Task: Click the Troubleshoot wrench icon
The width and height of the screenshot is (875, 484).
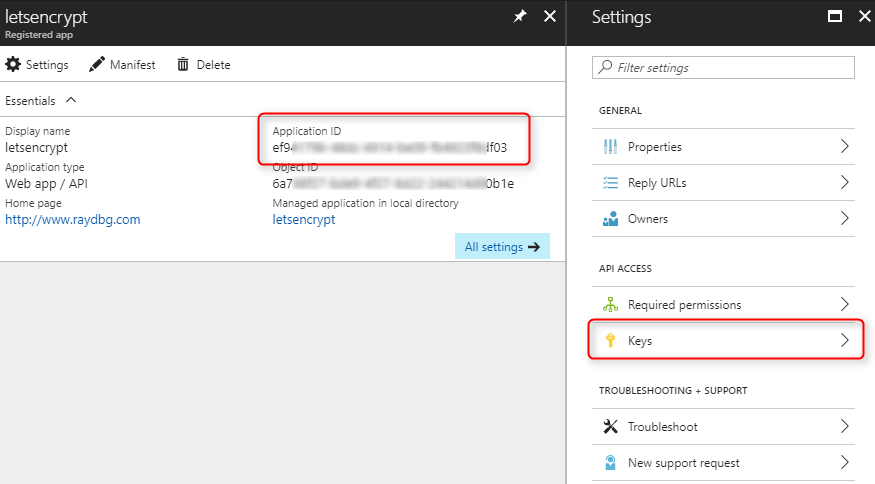Action: pyautogui.click(x=611, y=427)
